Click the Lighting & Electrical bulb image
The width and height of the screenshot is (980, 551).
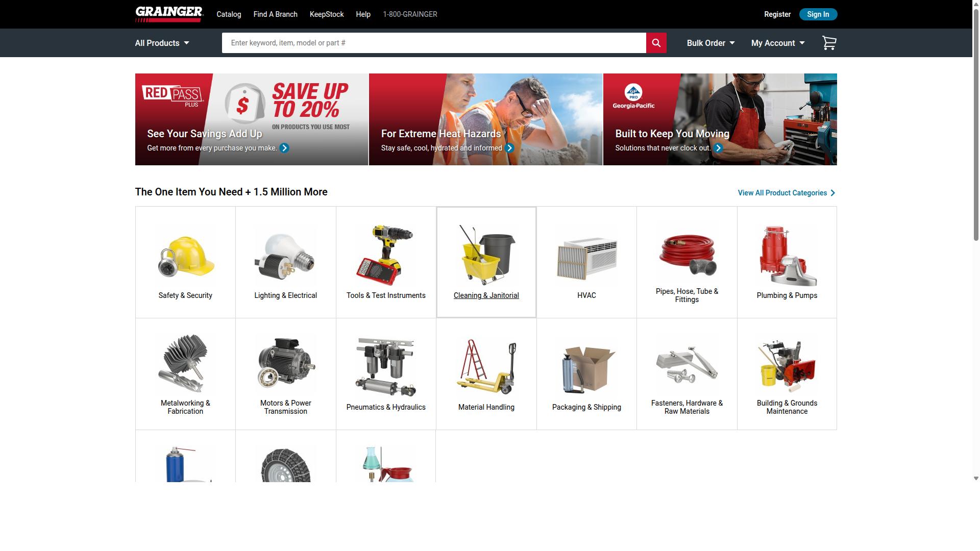[285, 256]
